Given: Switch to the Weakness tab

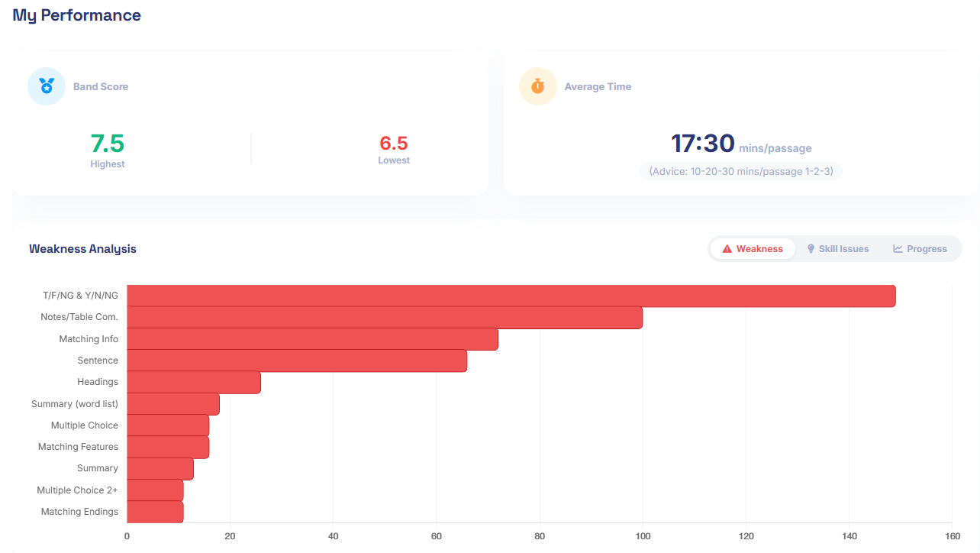Looking at the screenshot, I should point(753,249).
